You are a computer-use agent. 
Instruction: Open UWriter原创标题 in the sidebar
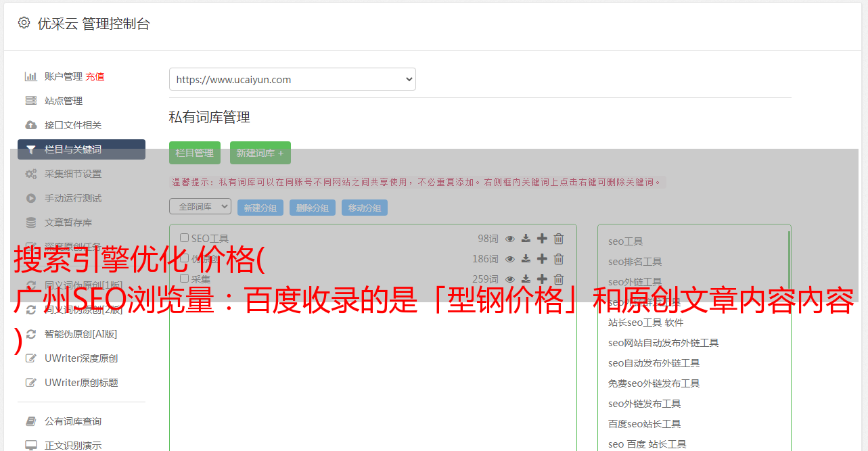(x=81, y=383)
